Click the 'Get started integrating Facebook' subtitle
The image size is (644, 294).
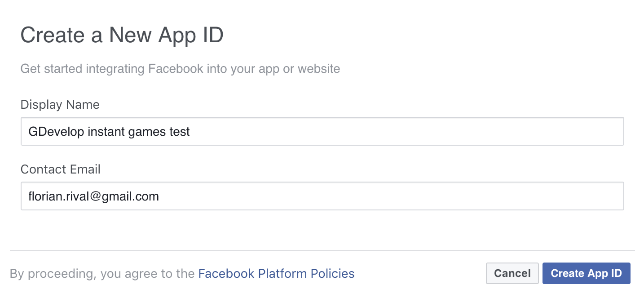point(180,69)
